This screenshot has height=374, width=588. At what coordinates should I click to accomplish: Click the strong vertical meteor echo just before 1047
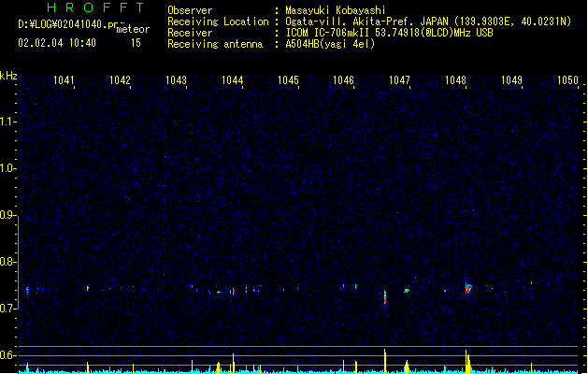[385, 298]
